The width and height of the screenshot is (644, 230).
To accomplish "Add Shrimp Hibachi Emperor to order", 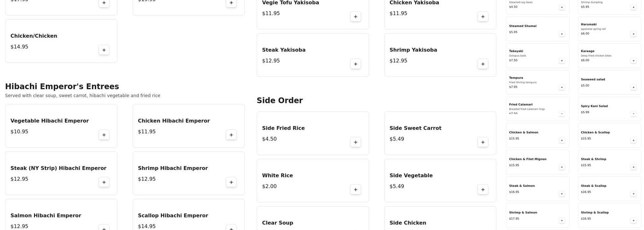I will [x=231, y=182].
